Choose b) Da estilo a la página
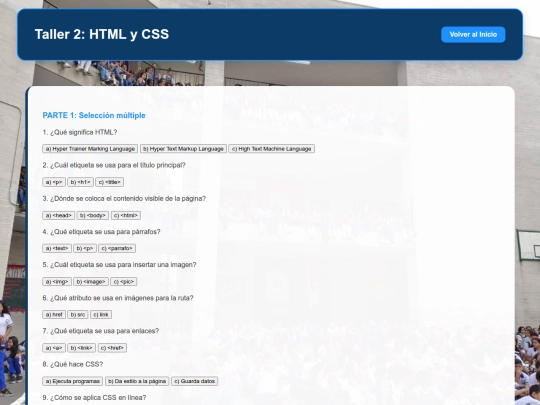Image resolution: width=540 pixels, height=405 pixels. click(137, 381)
